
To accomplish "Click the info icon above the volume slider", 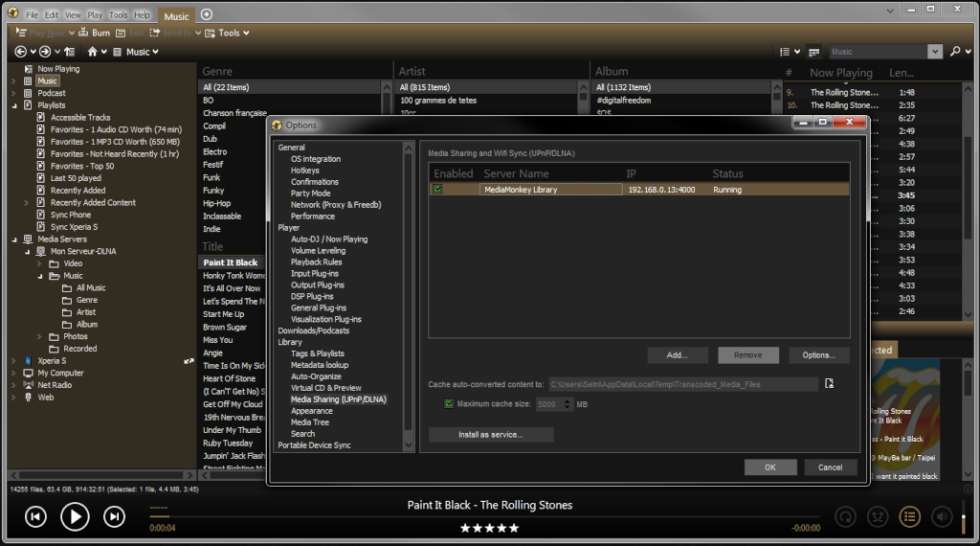I will (x=968, y=489).
